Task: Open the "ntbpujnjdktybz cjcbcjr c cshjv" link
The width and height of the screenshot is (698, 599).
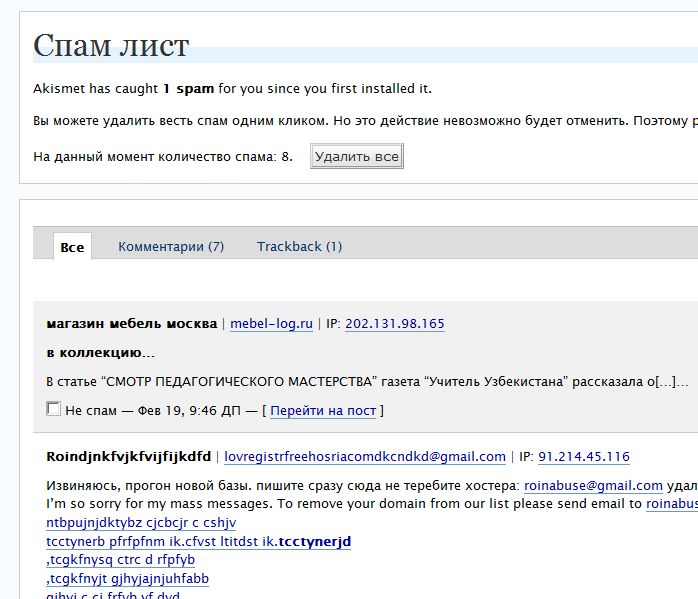Action: coord(141,523)
